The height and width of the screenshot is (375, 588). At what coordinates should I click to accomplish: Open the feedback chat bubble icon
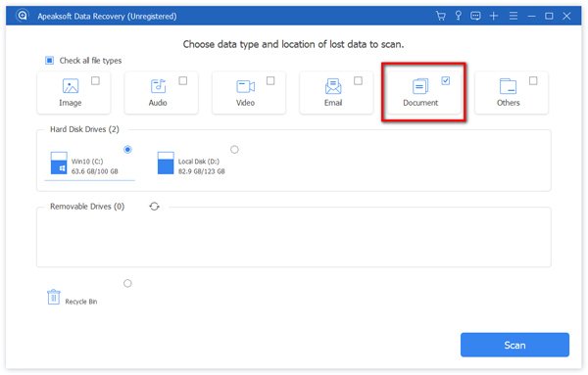475,16
